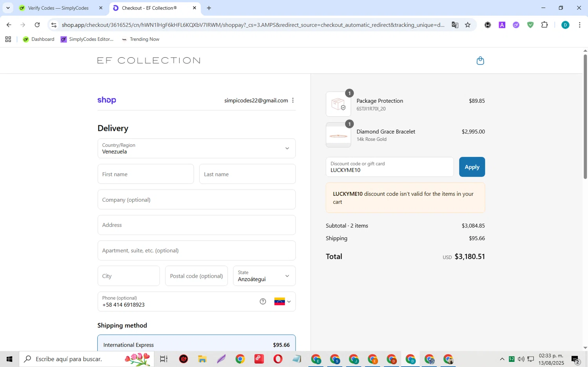Open the notification center icon
The image size is (588, 367).
[x=575, y=359]
